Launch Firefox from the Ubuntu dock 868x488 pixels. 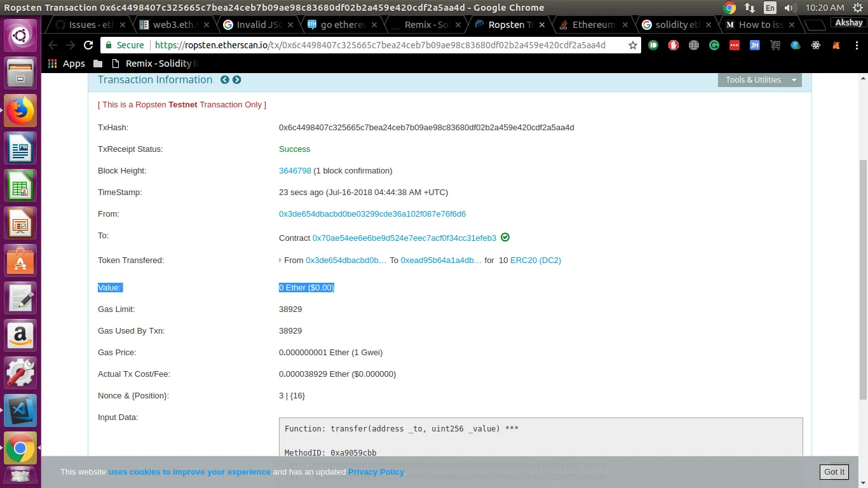pyautogui.click(x=21, y=111)
